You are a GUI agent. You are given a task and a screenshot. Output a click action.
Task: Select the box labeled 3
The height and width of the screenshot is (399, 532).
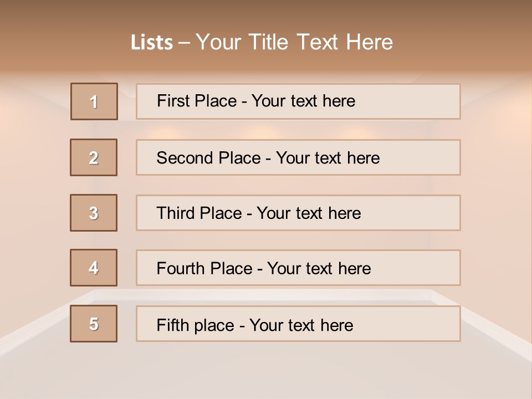(94, 213)
